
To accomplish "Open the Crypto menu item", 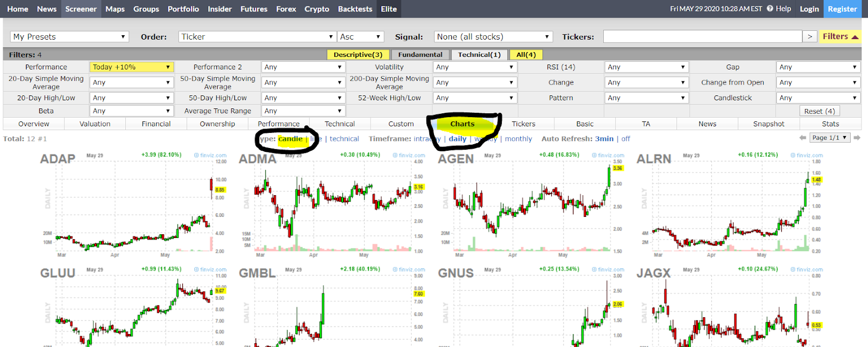I will coord(317,9).
